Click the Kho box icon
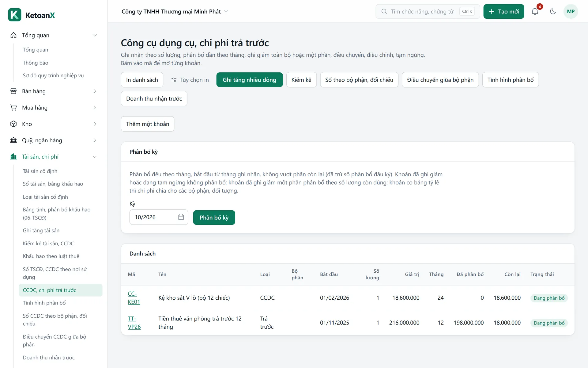Screen dimensions: 588x368 [13, 124]
